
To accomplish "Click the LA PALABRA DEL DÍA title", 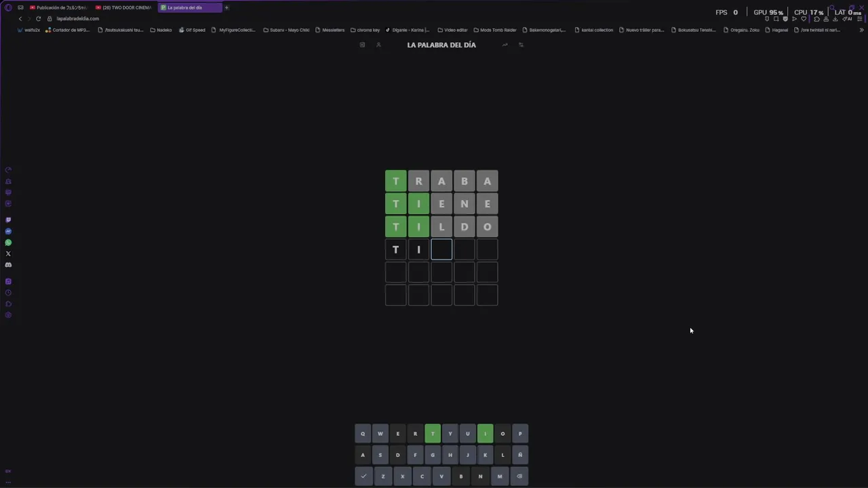I will pyautogui.click(x=441, y=45).
